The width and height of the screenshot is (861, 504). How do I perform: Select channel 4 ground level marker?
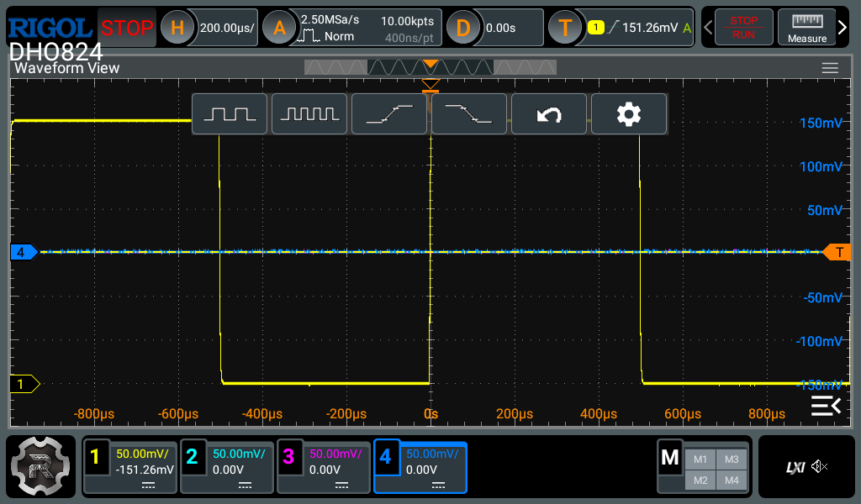point(24,252)
